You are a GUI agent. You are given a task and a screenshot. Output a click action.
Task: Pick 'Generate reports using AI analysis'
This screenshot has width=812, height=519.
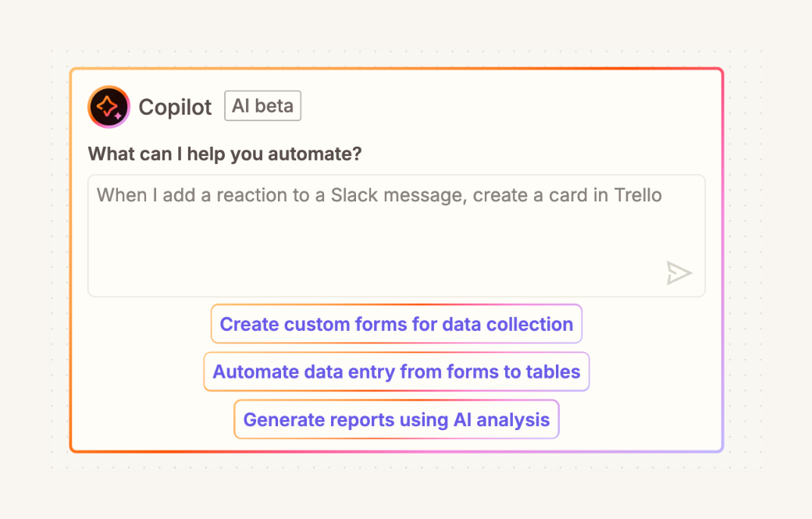pos(396,419)
